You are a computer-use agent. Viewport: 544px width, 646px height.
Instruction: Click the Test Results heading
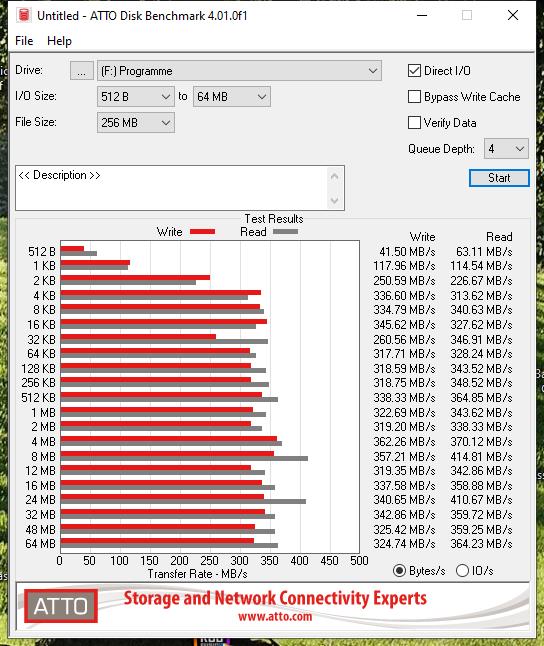pyautogui.click(x=274, y=219)
